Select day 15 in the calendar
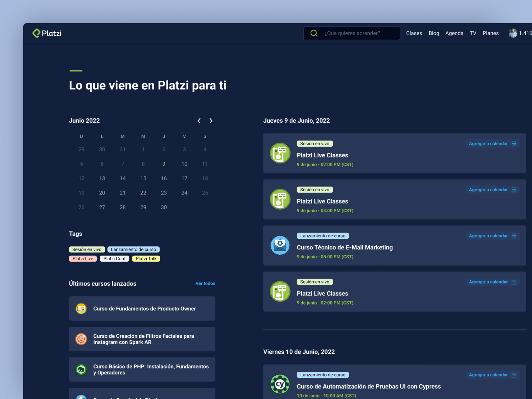The image size is (532, 399). click(143, 179)
